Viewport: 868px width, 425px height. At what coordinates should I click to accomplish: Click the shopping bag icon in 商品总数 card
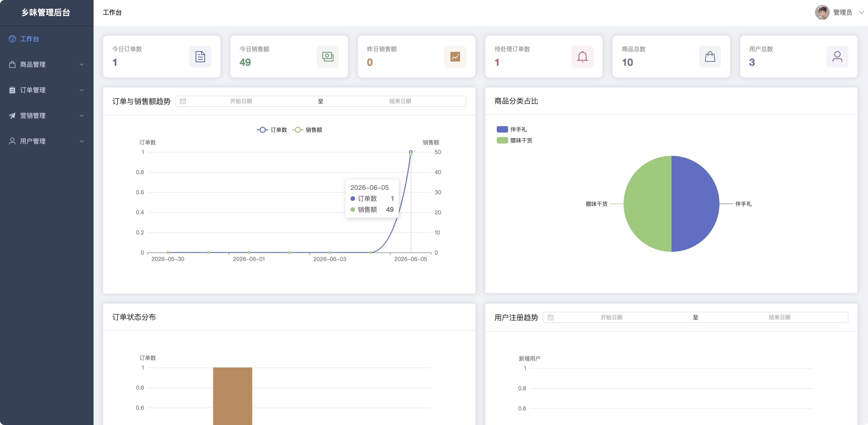pos(710,57)
